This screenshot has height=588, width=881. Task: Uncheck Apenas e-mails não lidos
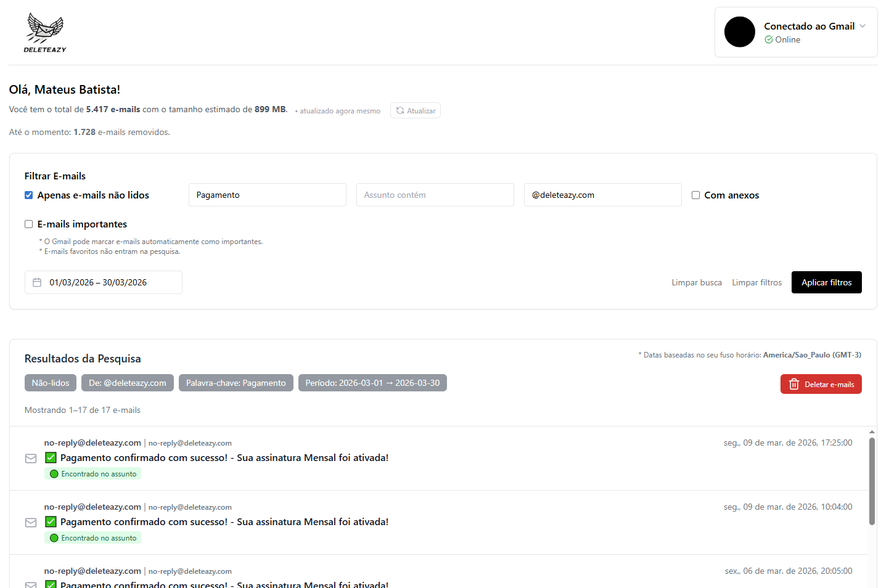[x=28, y=195]
